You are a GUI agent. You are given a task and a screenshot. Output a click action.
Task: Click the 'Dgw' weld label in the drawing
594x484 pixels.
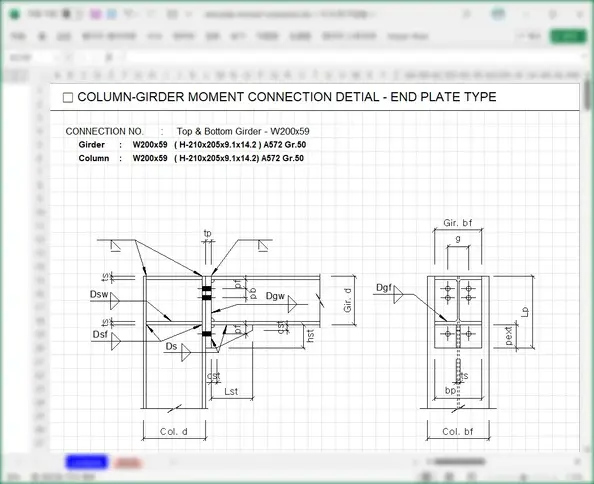pos(275,296)
